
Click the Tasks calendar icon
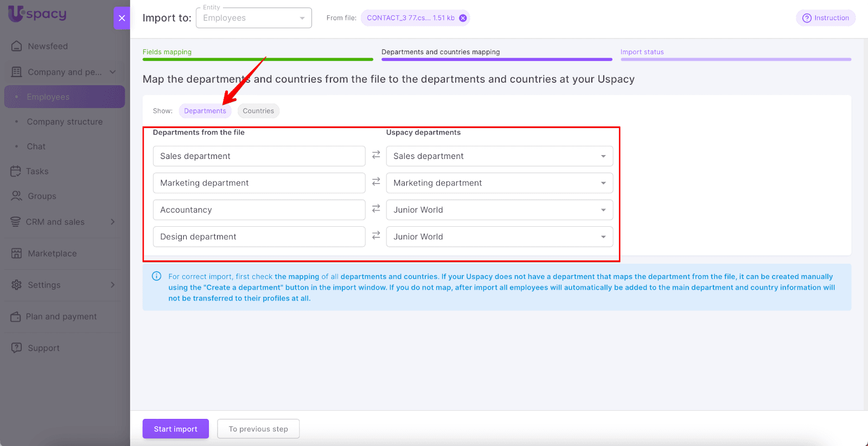tap(16, 171)
